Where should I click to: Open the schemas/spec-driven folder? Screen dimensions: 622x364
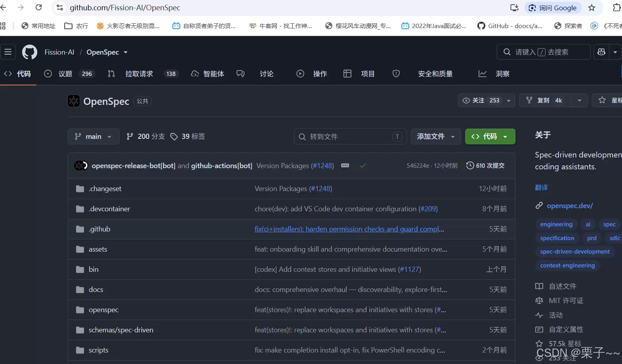121,330
